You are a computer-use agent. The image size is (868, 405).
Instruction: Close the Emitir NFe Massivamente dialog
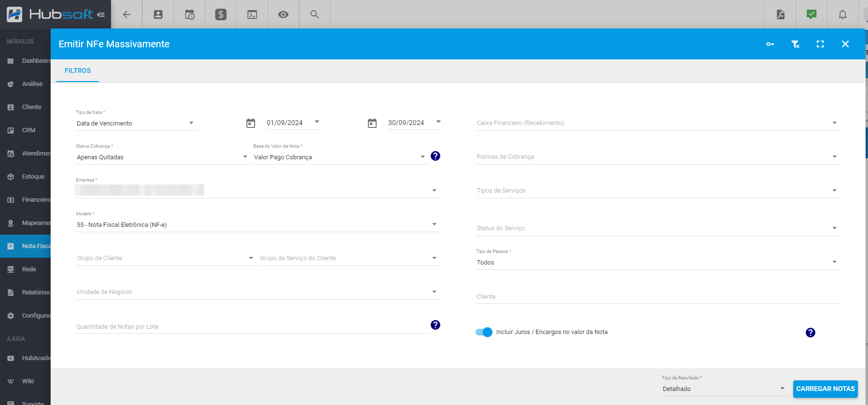pos(845,44)
